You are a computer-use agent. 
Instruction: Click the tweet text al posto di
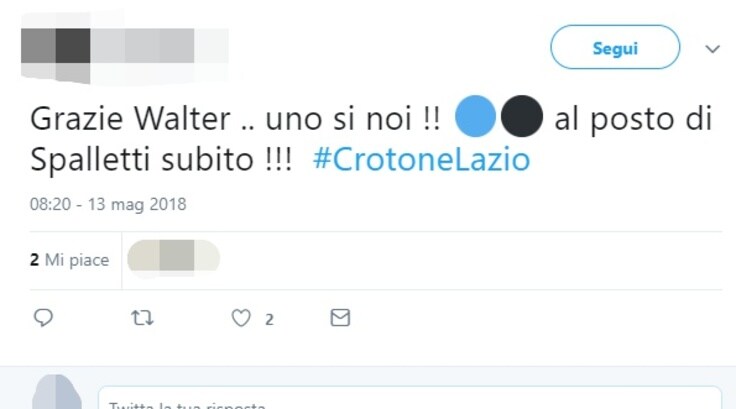(634, 119)
